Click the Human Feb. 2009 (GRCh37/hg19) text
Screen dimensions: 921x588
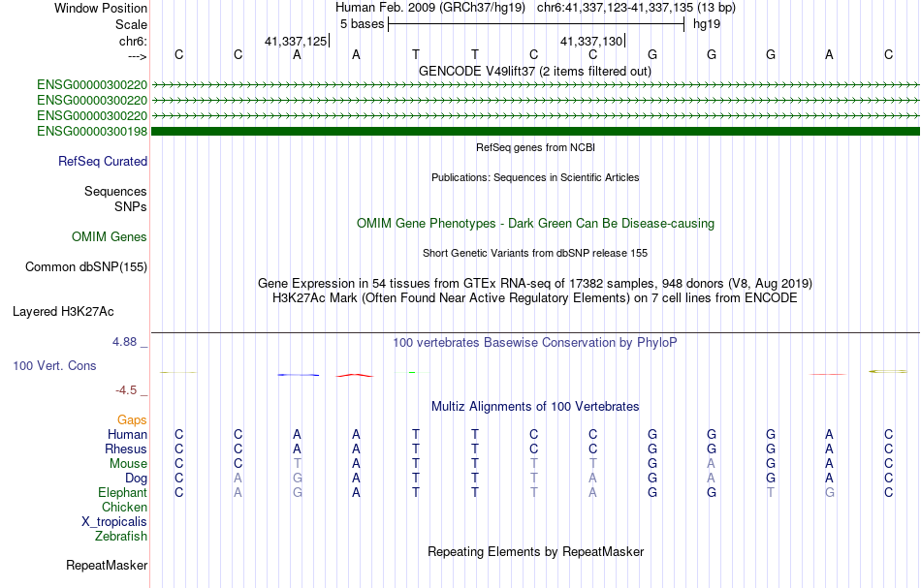tap(431, 8)
